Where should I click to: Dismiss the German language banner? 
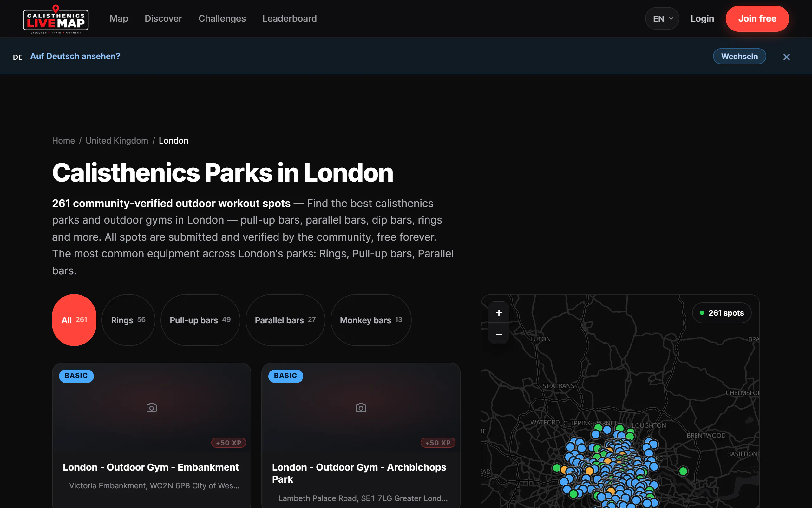786,57
